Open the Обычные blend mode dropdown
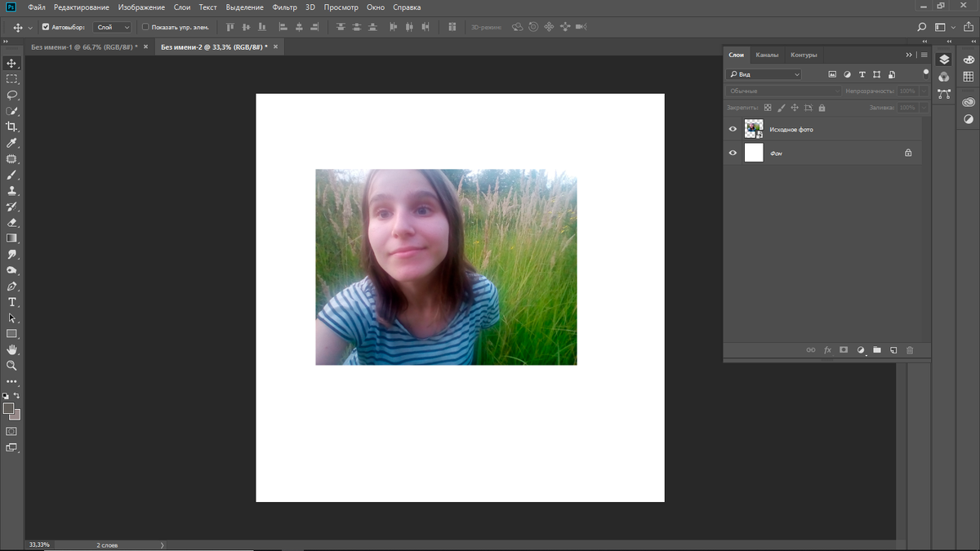 pyautogui.click(x=784, y=91)
